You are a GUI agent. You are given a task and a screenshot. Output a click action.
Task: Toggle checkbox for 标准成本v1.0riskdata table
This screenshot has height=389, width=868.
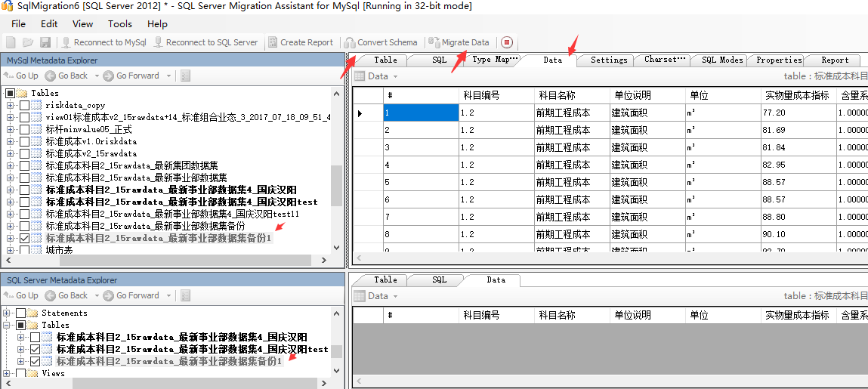click(x=24, y=142)
